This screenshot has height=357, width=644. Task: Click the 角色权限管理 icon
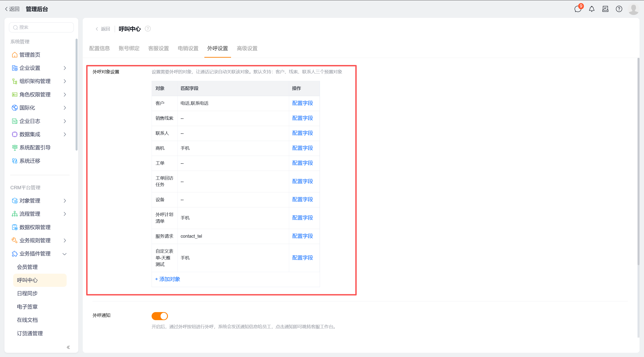point(15,94)
